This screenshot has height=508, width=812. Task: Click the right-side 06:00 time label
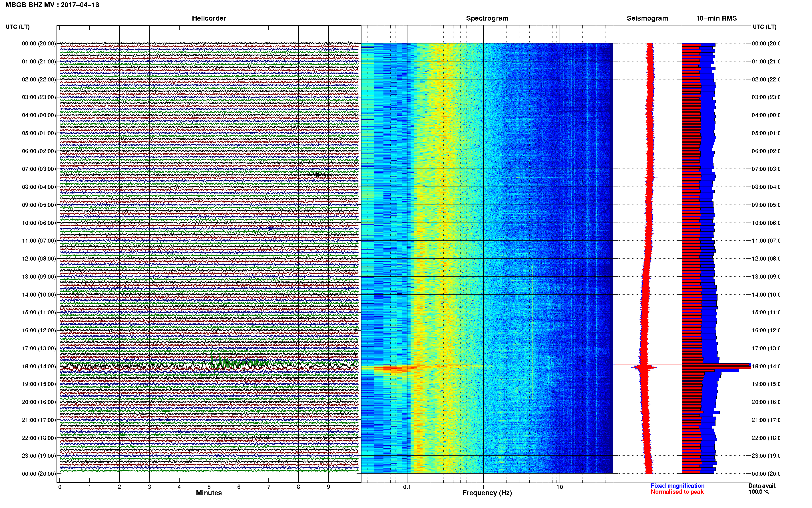766,151
